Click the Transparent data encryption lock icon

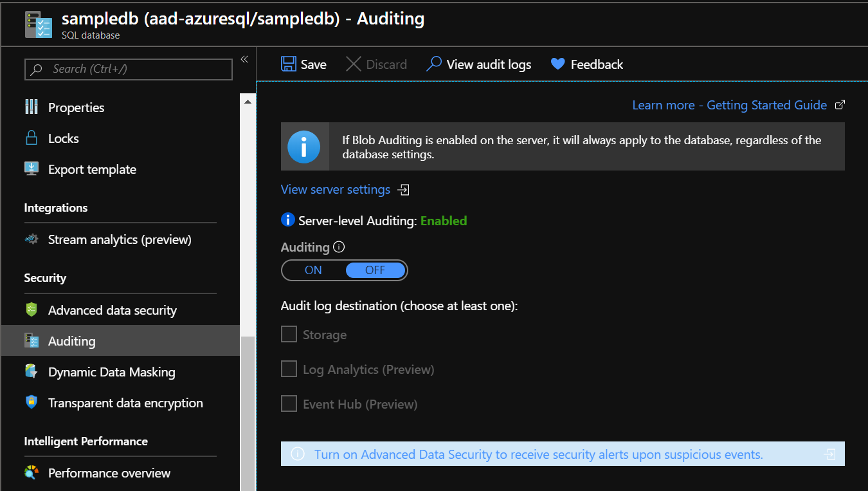(x=32, y=403)
